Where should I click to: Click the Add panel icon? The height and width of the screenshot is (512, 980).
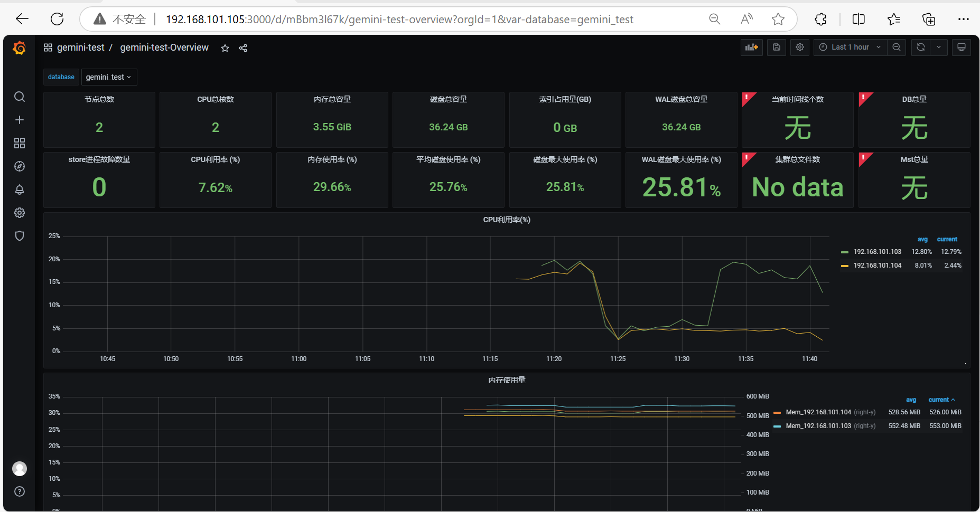point(752,47)
